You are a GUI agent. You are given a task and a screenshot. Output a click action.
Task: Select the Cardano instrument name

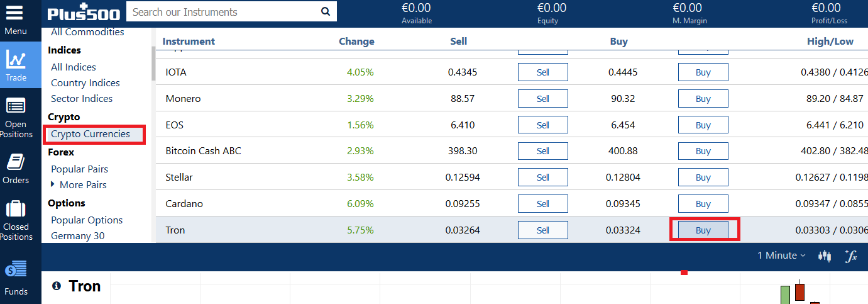pyautogui.click(x=184, y=204)
